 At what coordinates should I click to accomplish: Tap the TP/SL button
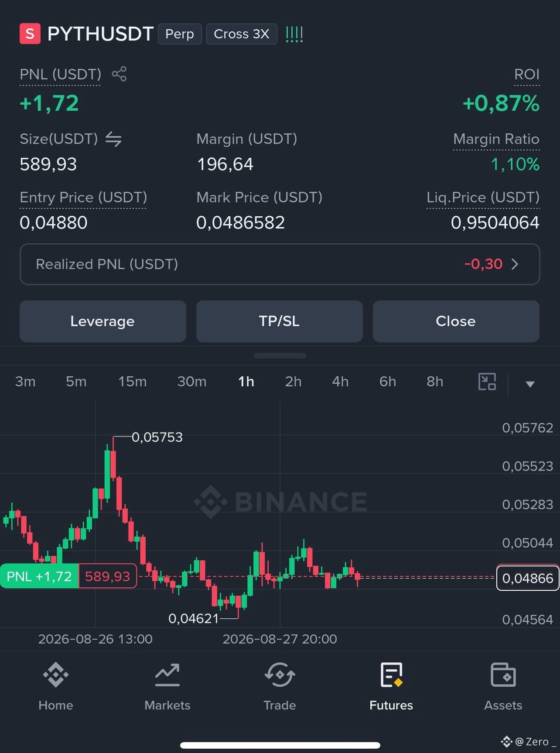click(280, 321)
